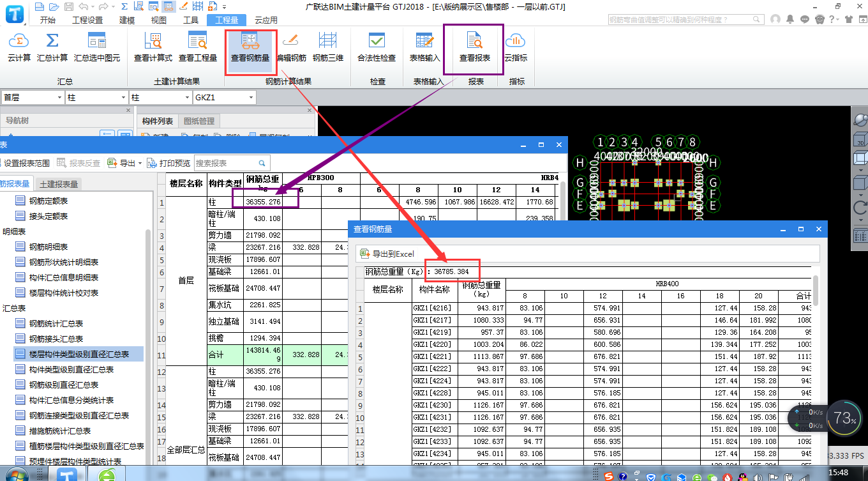The image size is (868, 481).
Task: Select the 构件列表 tab
Action: [158, 121]
